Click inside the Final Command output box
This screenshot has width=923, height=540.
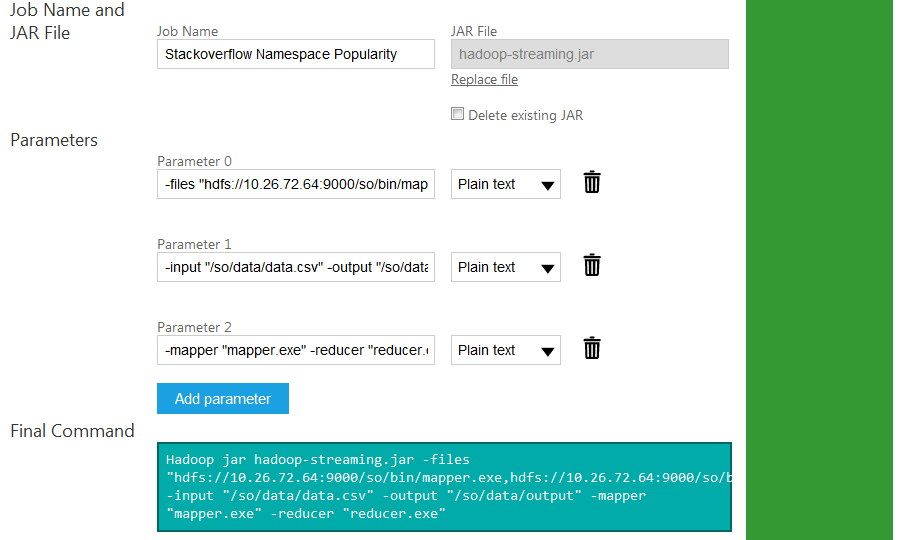tap(444, 486)
